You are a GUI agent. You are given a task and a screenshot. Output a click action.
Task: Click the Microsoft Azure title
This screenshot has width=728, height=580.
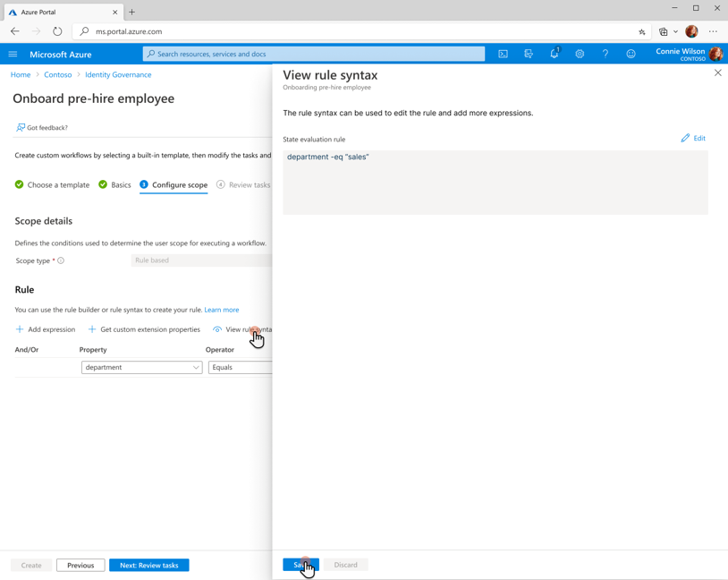pyautogui.click(x=60, y=55)
